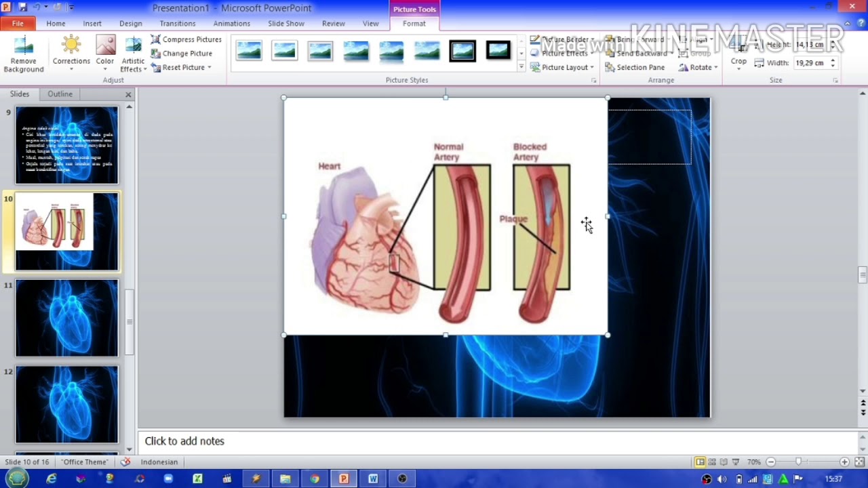Start the Slide Show from status bar
This screenshot has width=868, height=488.
(736, 462)
